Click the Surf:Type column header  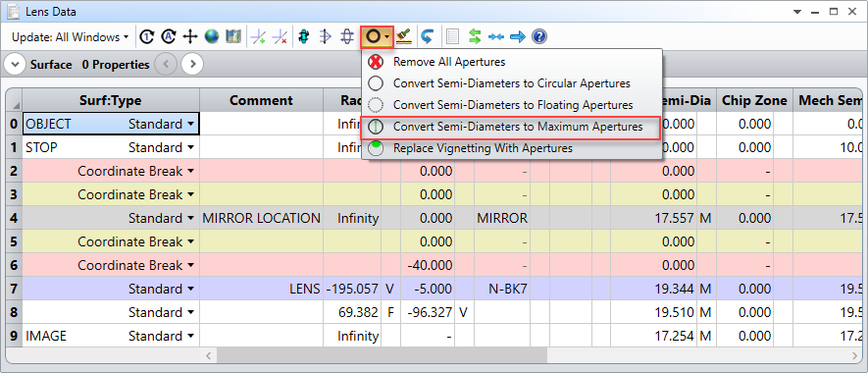pyautogui.click(x=111, y=100)
